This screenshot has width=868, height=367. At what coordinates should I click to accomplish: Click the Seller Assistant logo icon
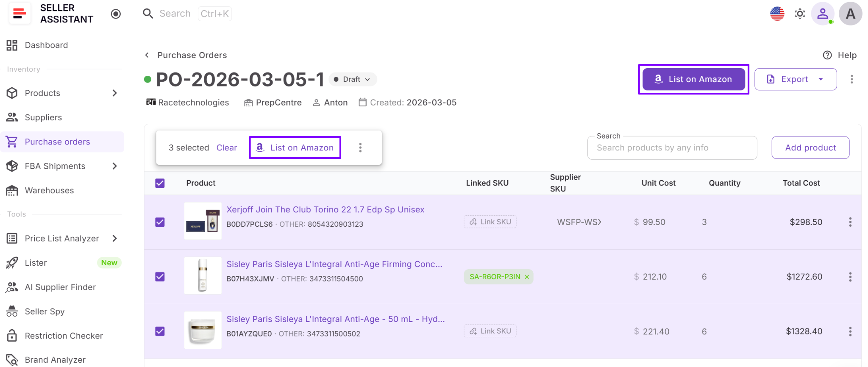point(19,14)
